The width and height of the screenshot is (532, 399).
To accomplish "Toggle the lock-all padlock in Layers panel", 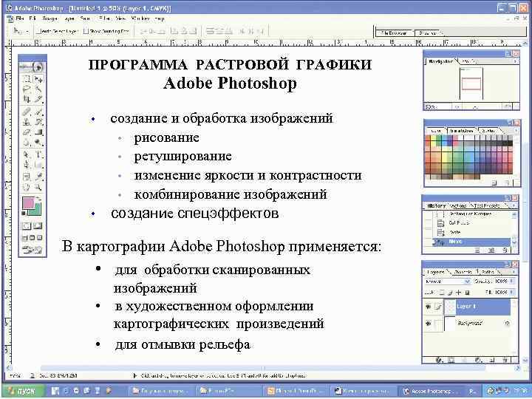I will [x=467, y=292].
